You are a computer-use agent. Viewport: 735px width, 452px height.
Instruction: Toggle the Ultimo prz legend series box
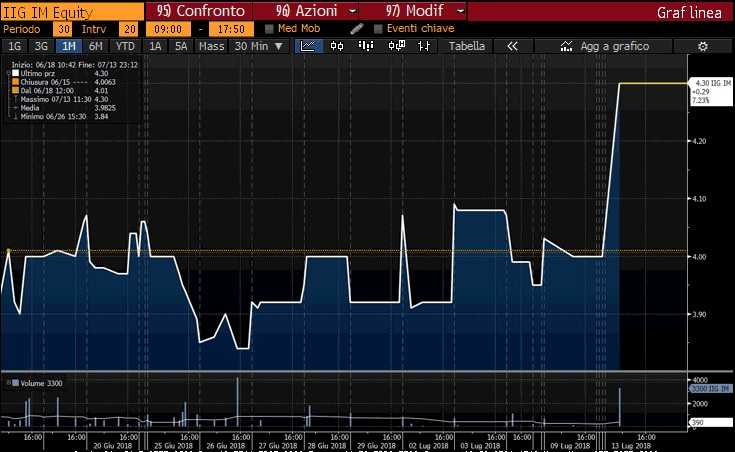pos(13,74)
